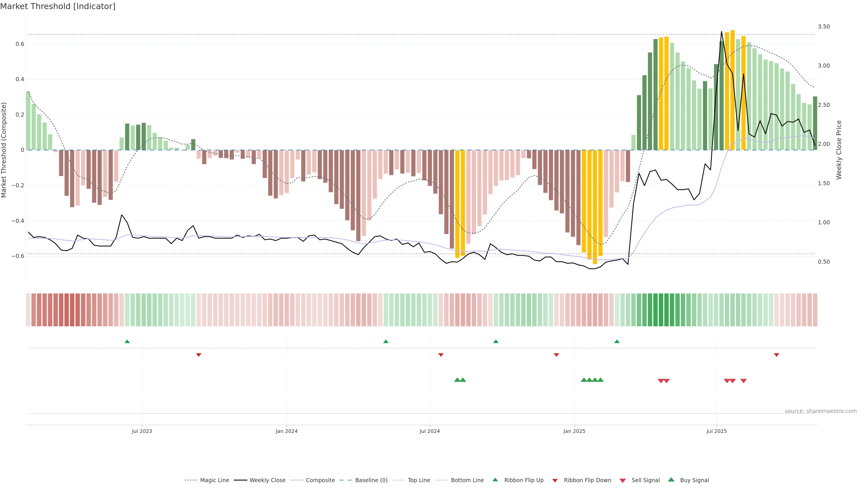868x488 pixels.
Task: Click the Jan 2025 x-axis label
Action: click(x=574, y=431)
